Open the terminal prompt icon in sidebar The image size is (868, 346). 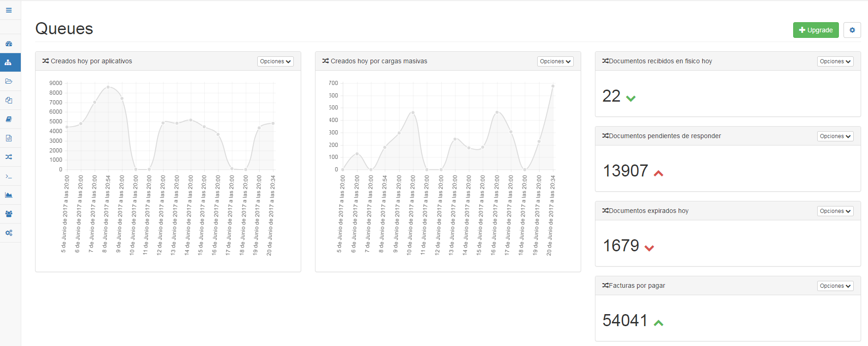click(x=9, y=176)
